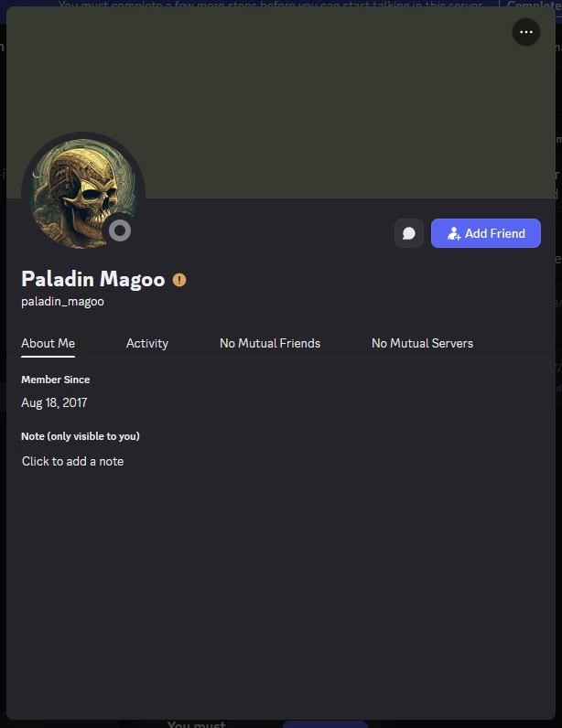This screenshot has width=562, height=728.
Task: Switch to the Activity tab
Action: pyautogui.click(x=146, y=344)
